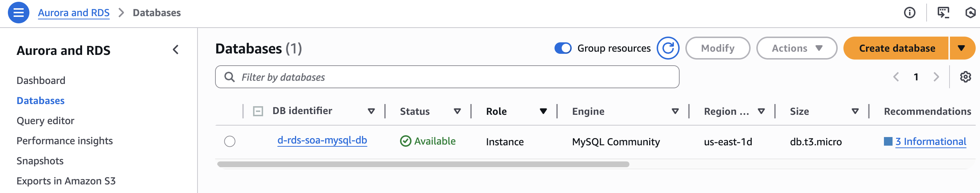This screenshot has width=980, height=193.
Task: Open Query editor in the sidebar
Action: (45, 121)
